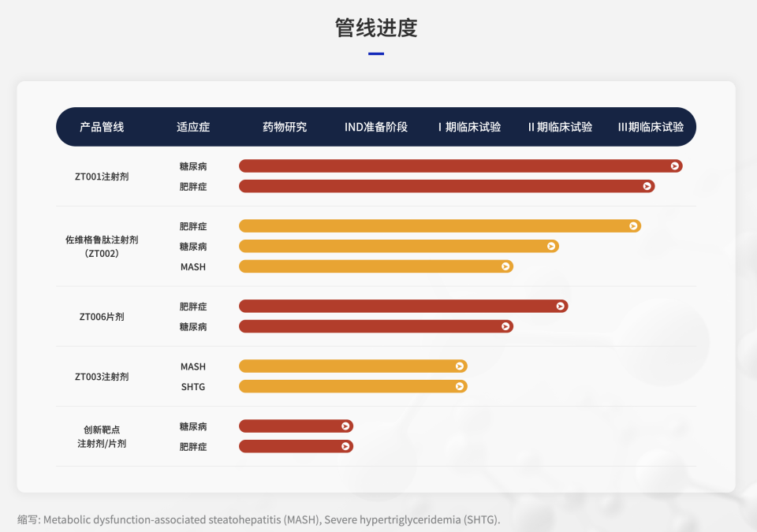Click the arrow icon on ZT001糖尿病 progress bar

click(673, 166)
